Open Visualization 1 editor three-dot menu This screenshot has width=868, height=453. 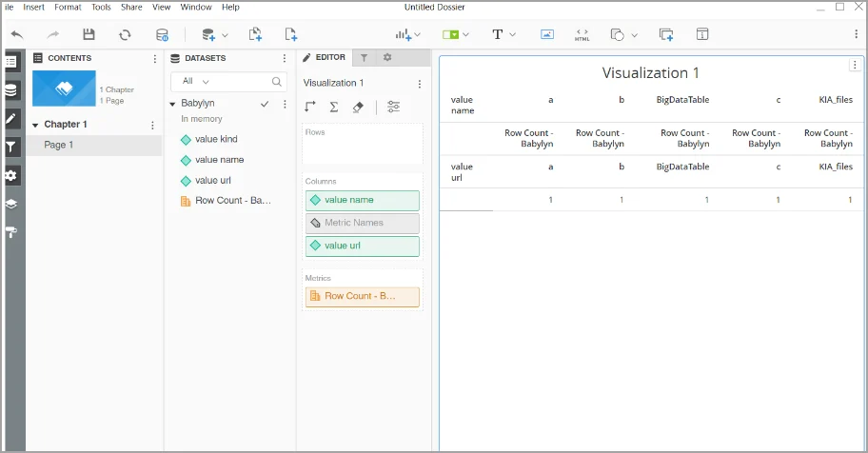419,84
